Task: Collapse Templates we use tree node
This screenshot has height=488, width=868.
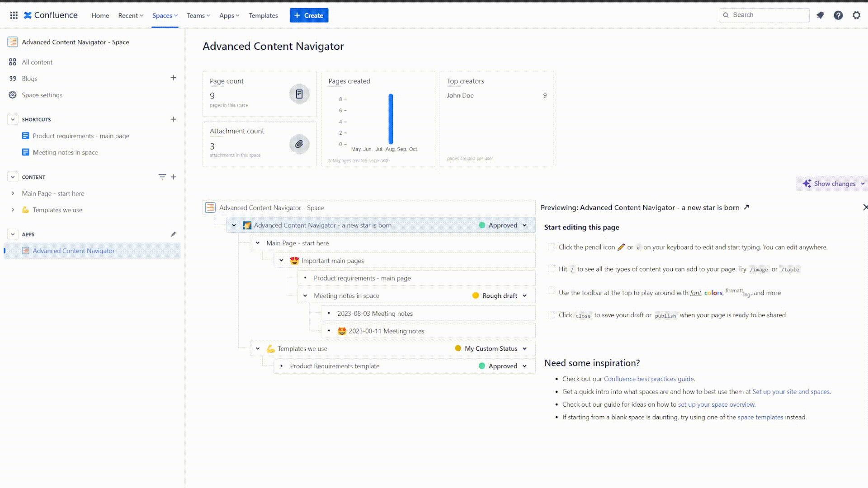Action: click(258, 349)
